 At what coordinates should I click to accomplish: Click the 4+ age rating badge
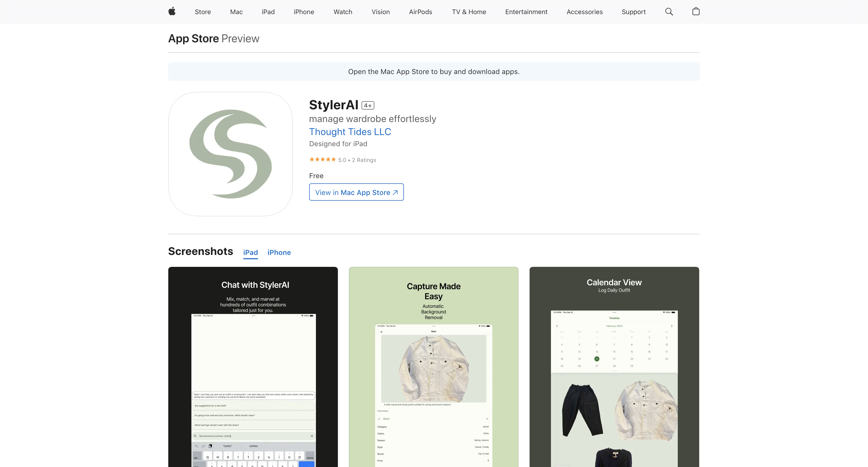point(368,105)
